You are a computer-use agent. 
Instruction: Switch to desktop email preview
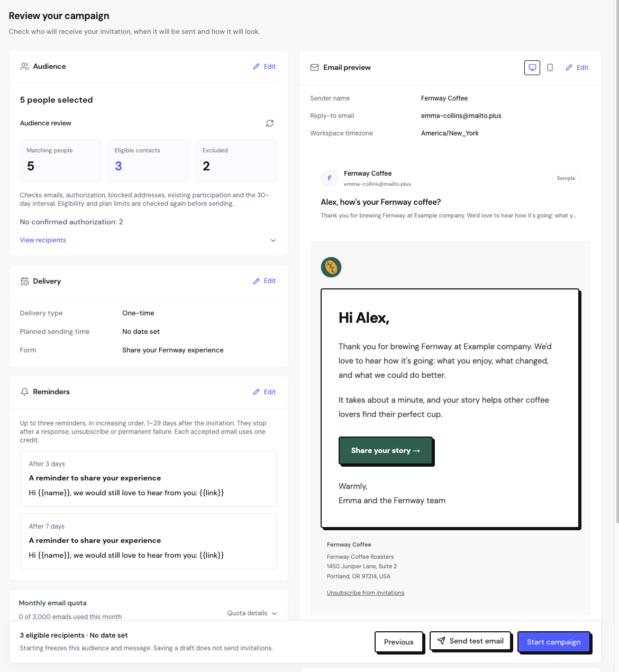pyautogui.click(x=532, y=68)
